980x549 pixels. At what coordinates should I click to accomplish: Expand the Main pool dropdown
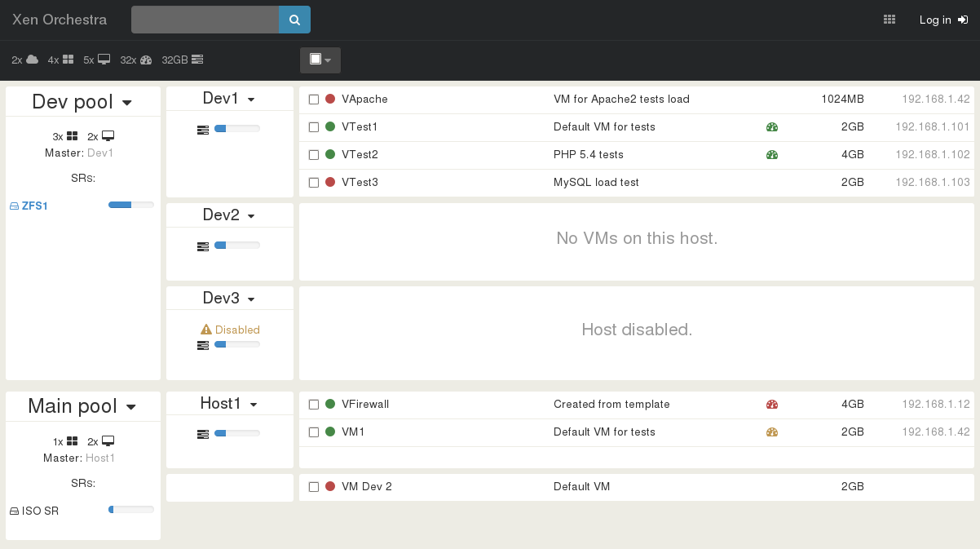click(130, 408)
